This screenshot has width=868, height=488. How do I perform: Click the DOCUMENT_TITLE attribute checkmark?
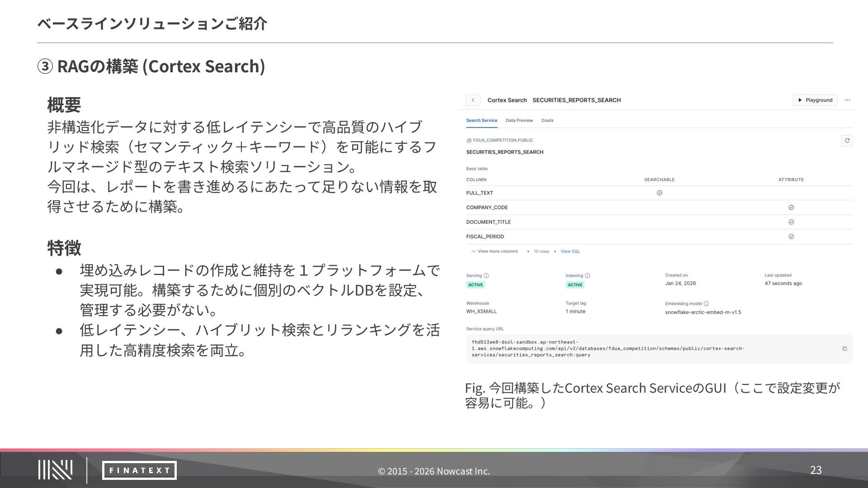[x=791, y=222]
